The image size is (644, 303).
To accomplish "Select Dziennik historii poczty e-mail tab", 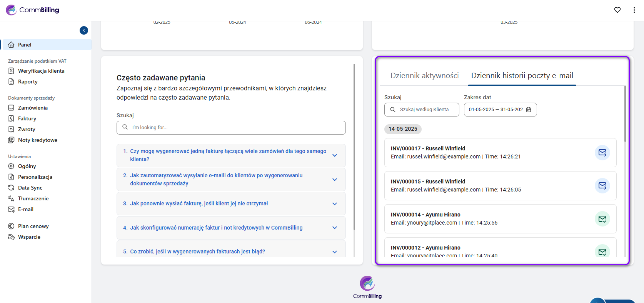I will [522, 75].
